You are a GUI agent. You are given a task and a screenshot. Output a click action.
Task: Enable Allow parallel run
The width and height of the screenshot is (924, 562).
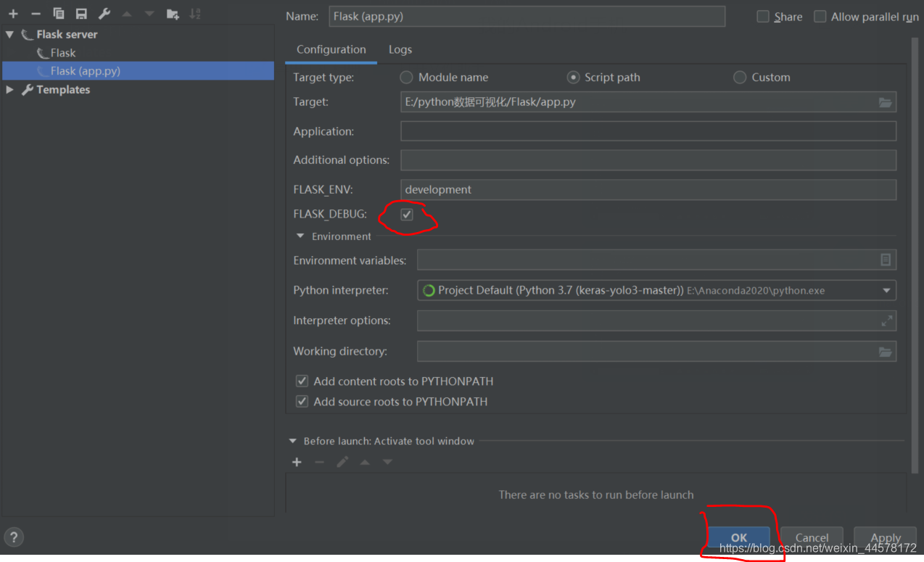click(x=820, y=16)
